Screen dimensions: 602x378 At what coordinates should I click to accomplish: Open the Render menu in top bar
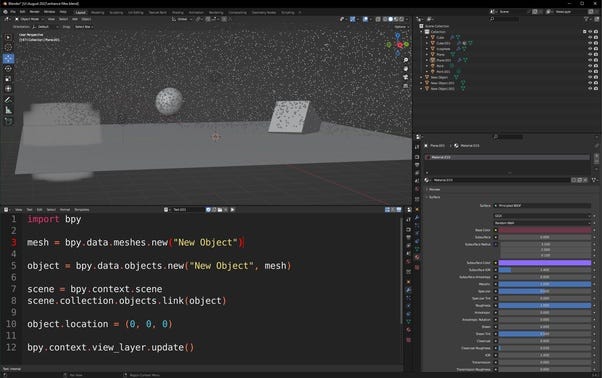point(35,12)
